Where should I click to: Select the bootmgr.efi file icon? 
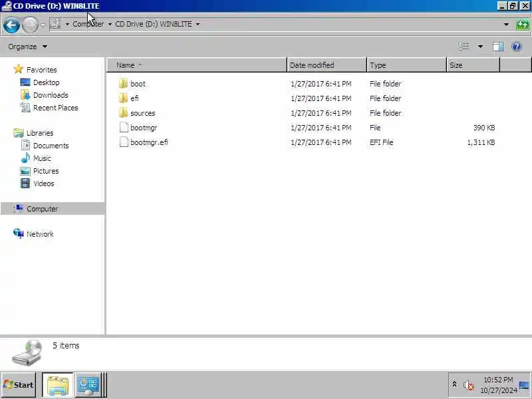coord(124,142)
